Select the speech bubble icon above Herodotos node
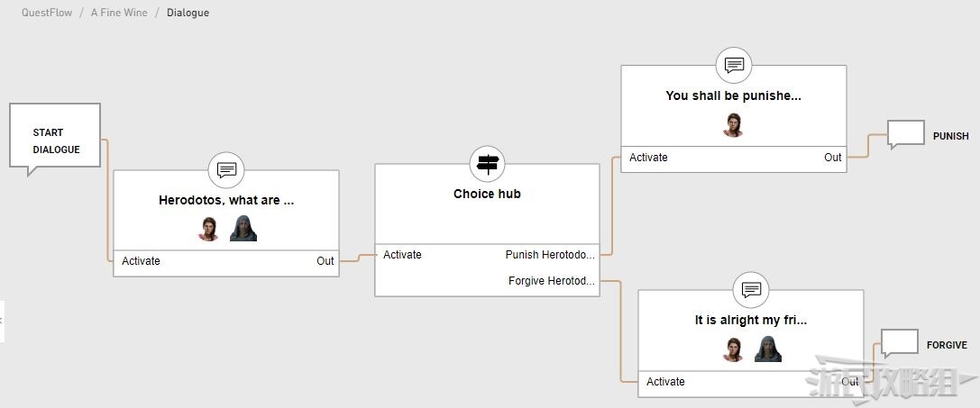This screenshot has width=980, height=408. pos(226,169)
